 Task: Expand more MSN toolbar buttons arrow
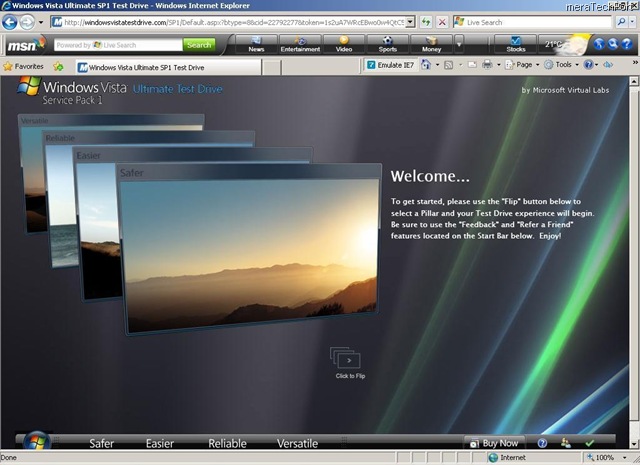459,44
